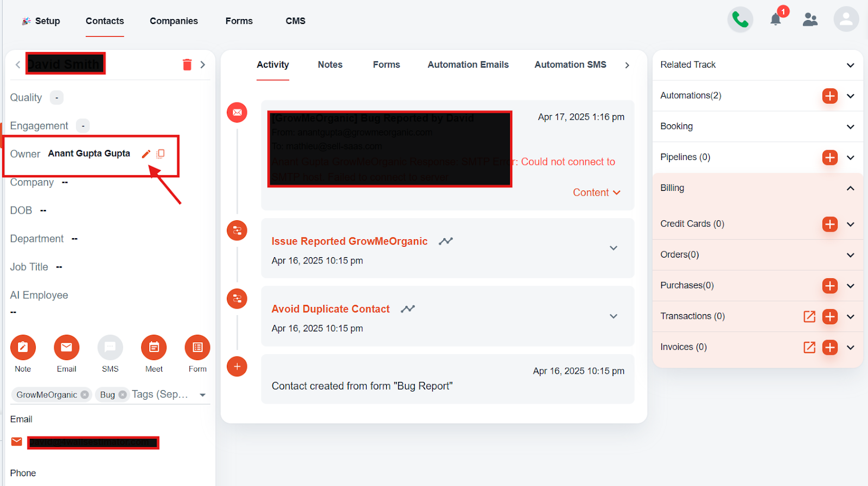This screenshot has height=486, width=868.
Task: Delete contact with trash icon
Action: pyautogui.click(x=187, y=65)
